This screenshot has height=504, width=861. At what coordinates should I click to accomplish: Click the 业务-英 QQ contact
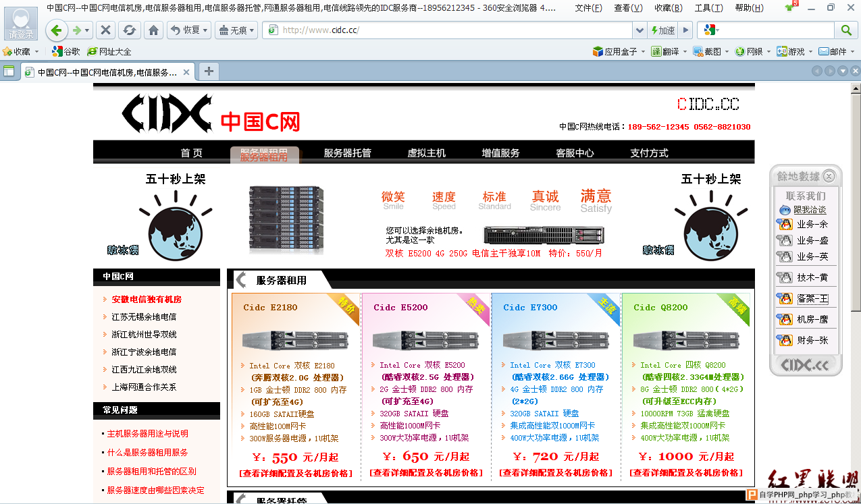coord(803,257)
